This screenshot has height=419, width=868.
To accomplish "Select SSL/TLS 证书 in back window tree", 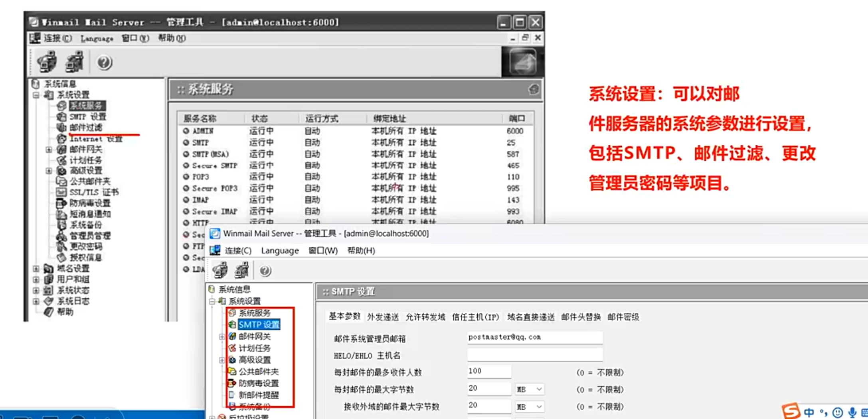I will [x=94, y=192].
